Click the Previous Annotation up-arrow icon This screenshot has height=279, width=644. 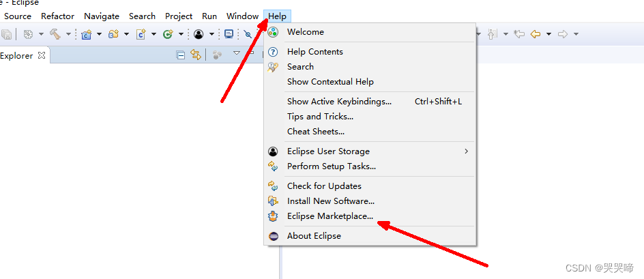click(x=492, y=34)
